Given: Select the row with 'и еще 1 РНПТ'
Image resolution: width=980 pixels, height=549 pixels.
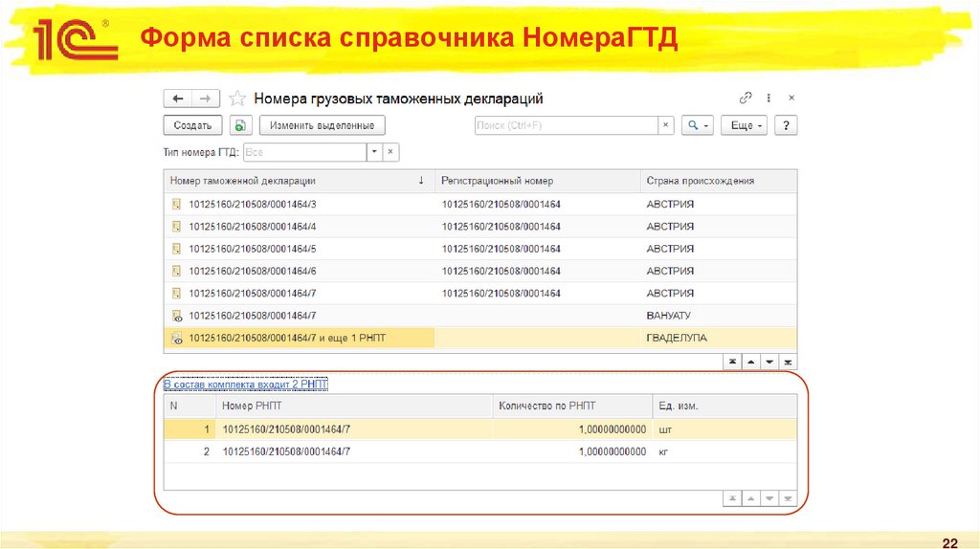Looking at the screenshot, I should click(x=480, y=338).
